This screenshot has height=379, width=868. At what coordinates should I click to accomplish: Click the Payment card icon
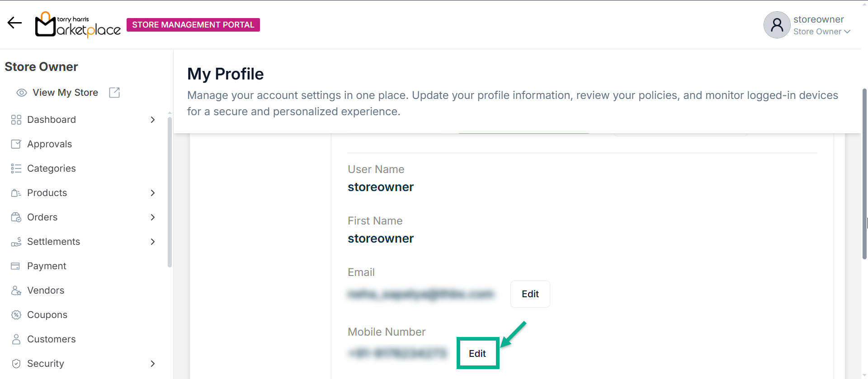[16, 266]
